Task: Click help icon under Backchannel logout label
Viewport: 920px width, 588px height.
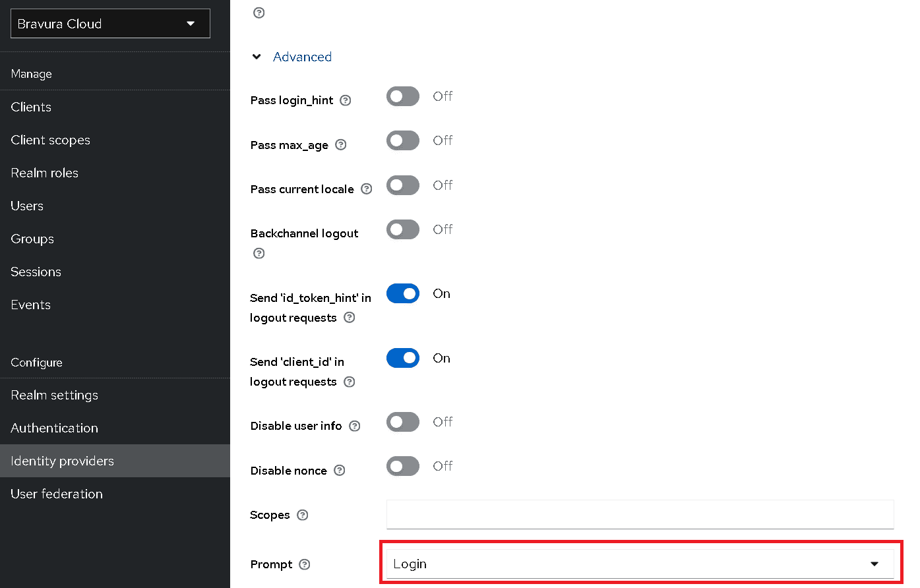Action: pyautogui.click(x=259, y=253)
